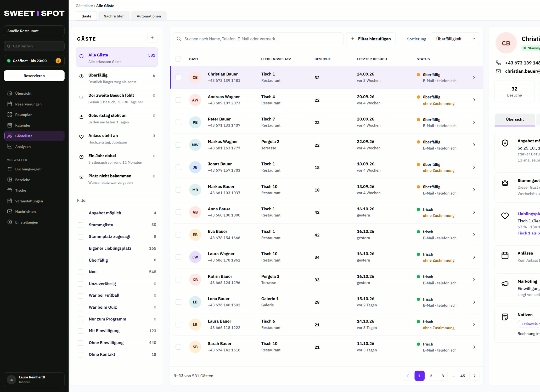Switch to the Automationen tab

(x=149, y=16)
